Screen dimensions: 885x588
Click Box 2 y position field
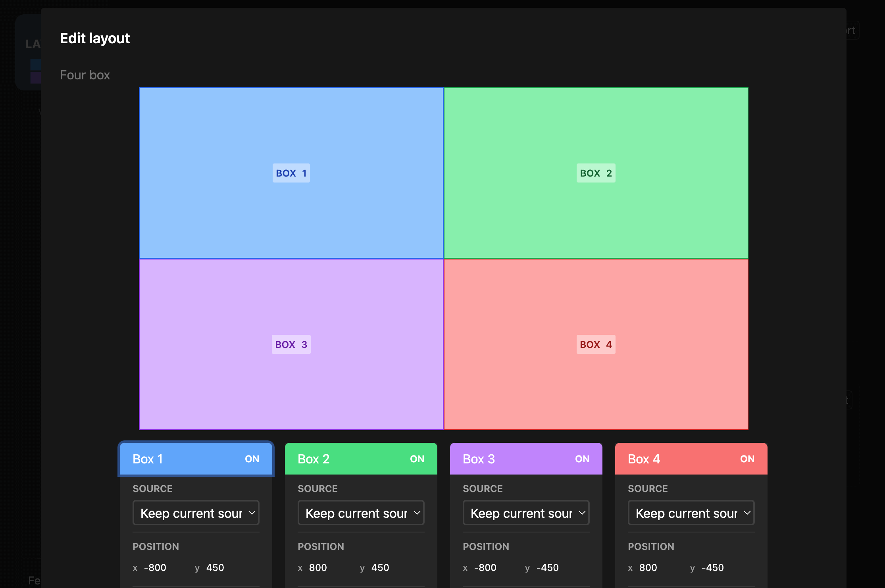coord(380,568)
